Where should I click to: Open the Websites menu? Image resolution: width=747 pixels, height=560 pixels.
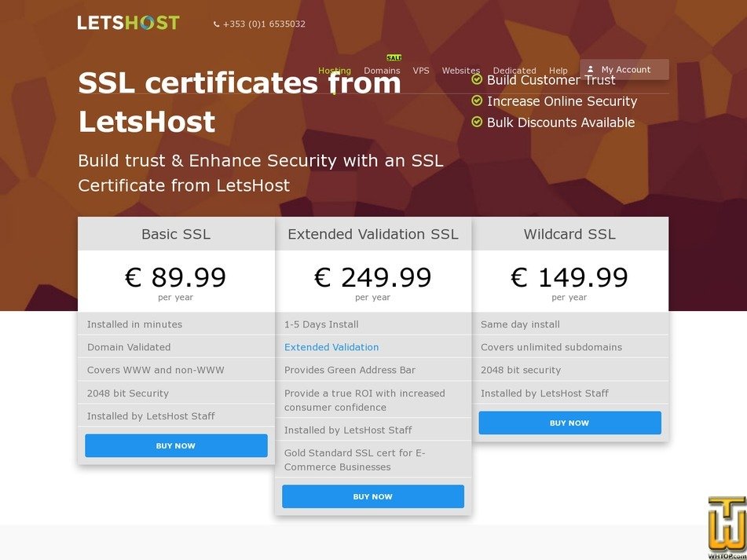point(461,70)
